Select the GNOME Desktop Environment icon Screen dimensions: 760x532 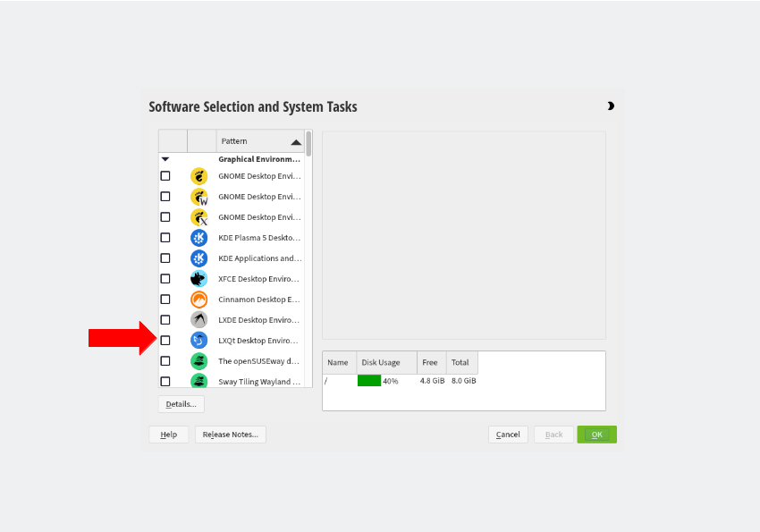pyautogui.click(x=198, y=175)
